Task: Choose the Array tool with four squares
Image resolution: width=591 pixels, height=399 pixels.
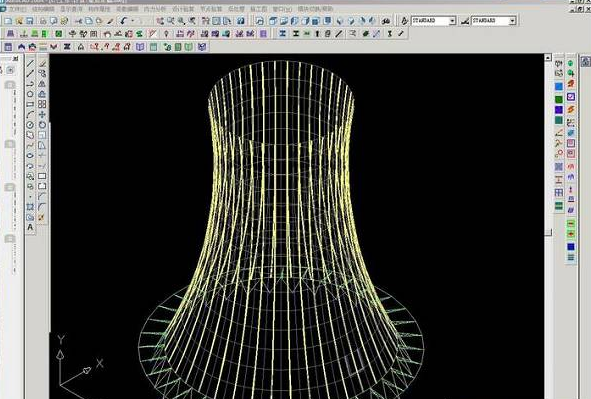Action: click(42, 104)
